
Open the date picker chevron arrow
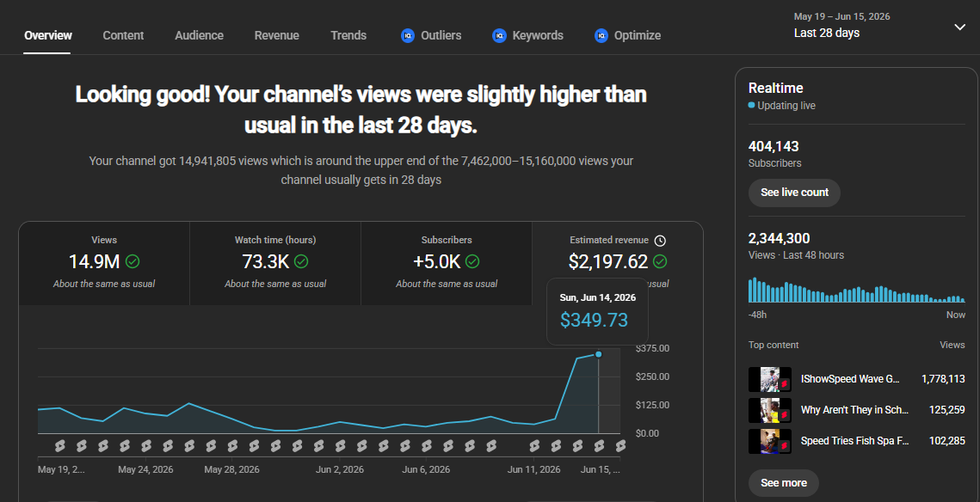pyautogui.click(x=960, y=27)
